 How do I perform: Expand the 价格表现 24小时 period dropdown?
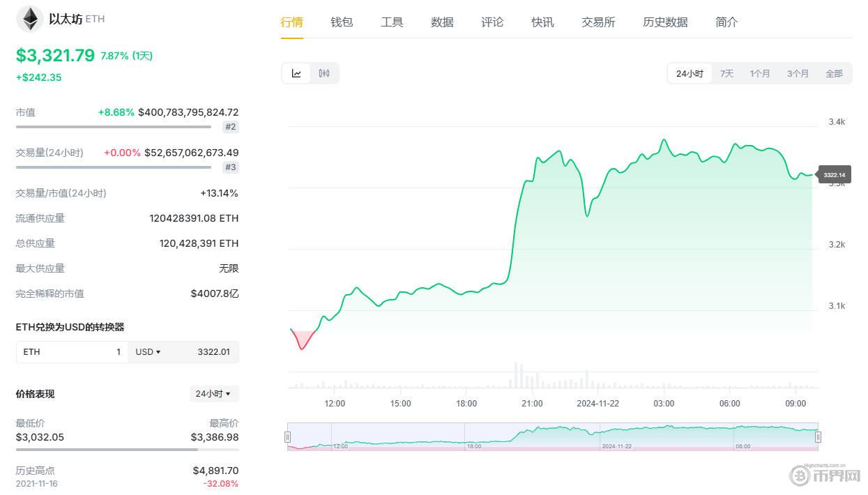(x=213, y=394)
